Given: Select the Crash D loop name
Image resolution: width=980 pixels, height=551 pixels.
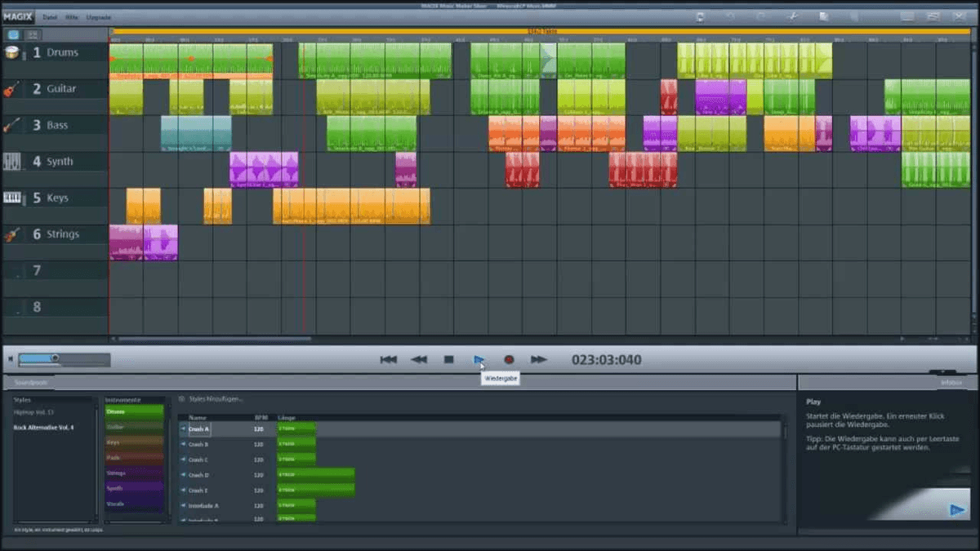Looking at the screenshot, I should 198,475.
